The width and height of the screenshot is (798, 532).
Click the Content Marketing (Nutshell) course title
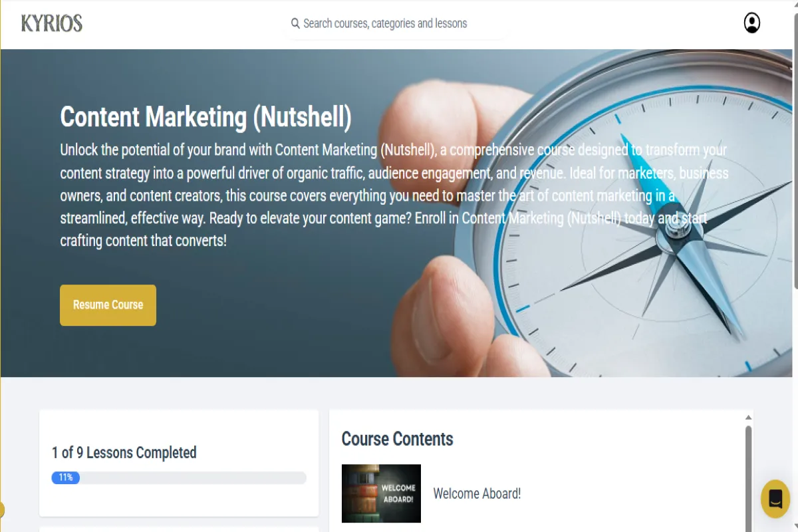pyautogui.click(x=205, y=117)
